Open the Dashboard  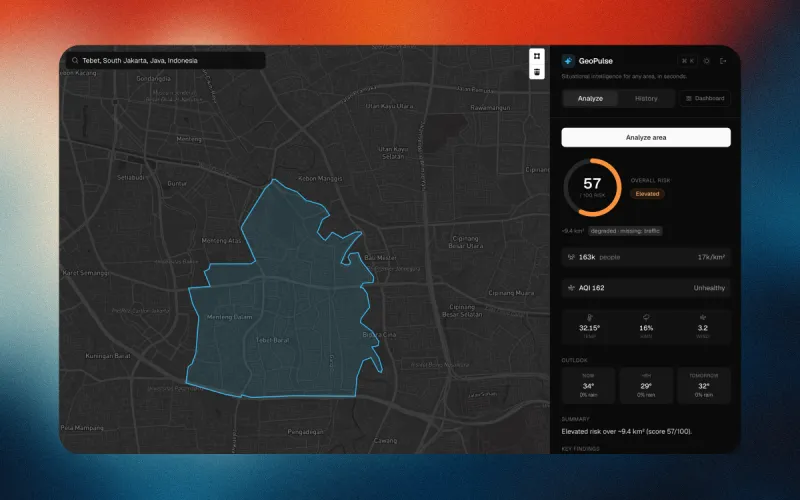coord(705,98)
